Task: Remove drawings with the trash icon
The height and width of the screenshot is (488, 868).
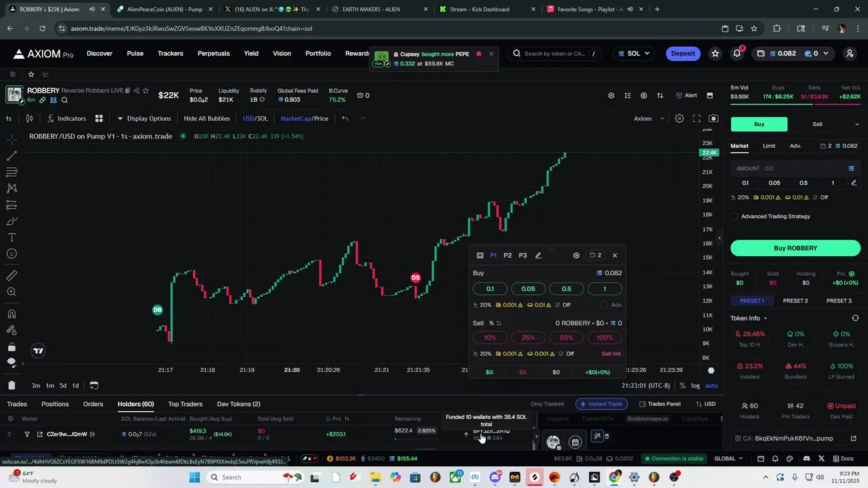Action: 12,385
